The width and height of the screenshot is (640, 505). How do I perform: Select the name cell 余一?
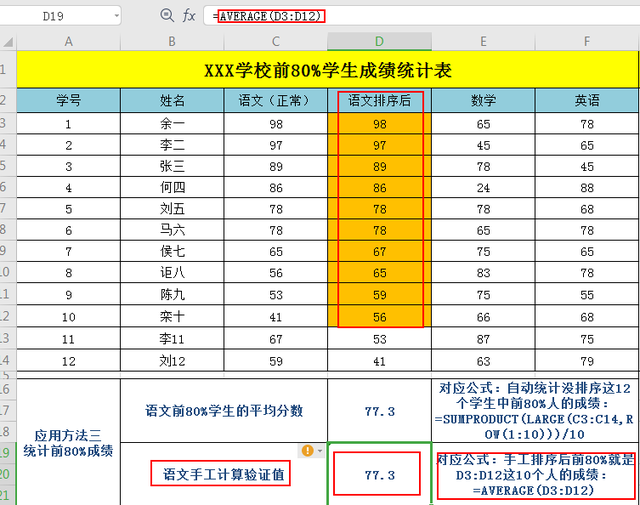[x=172, y=124]
